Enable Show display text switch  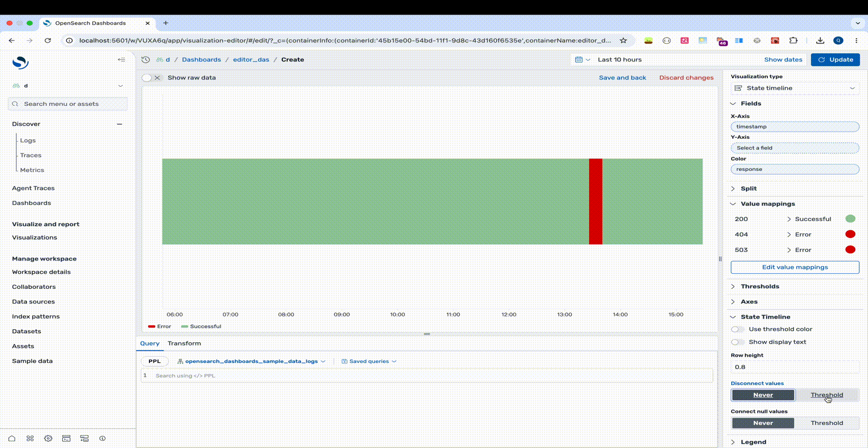(738, 342)
